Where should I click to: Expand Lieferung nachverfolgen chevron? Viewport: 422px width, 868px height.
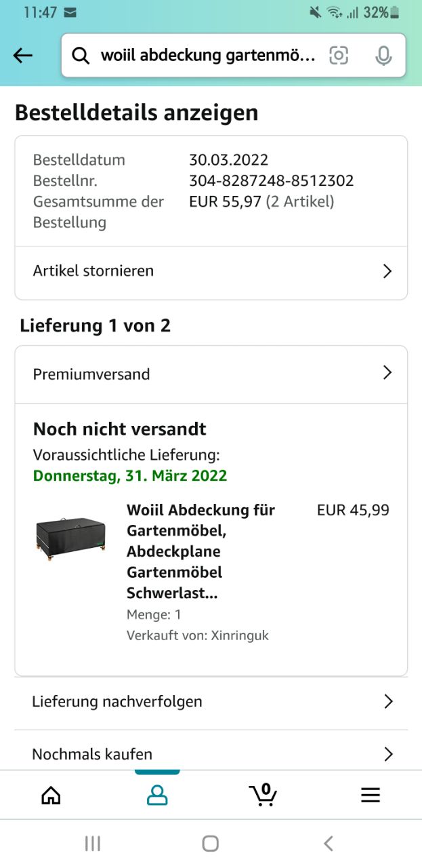[388, 701]
